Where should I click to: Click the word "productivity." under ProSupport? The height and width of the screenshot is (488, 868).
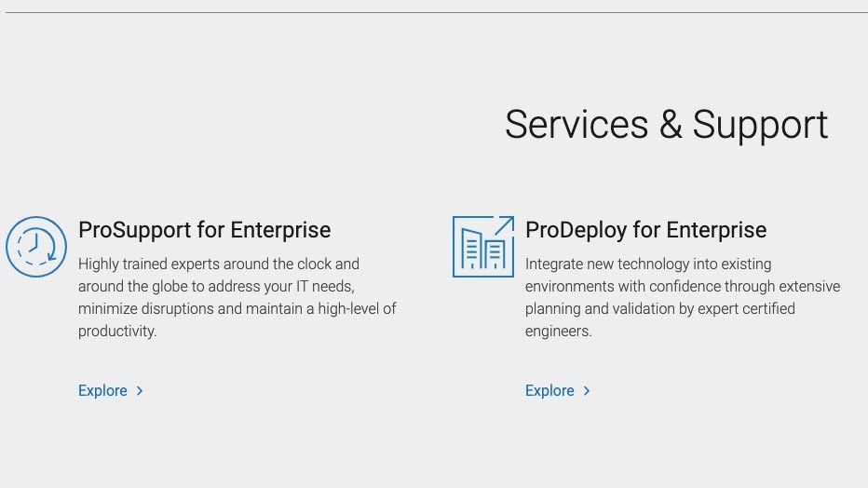(117, 331)
